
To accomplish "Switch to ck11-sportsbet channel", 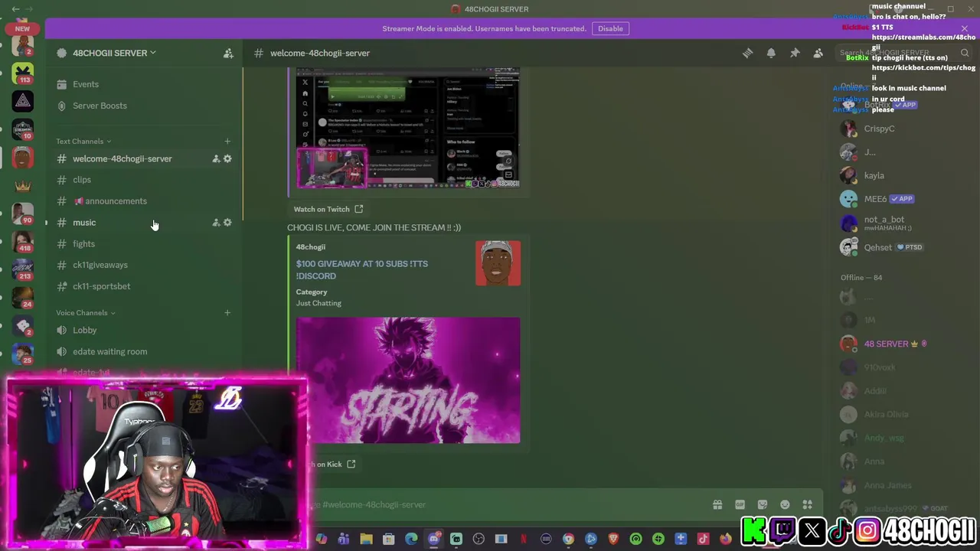I will (x=144, y=286).
